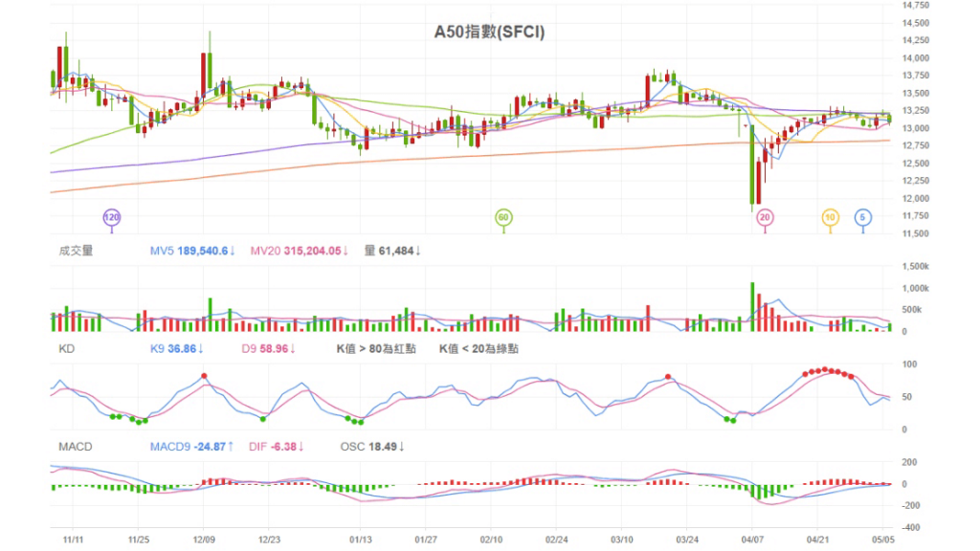Click the 12/23 date axis label
This screenshot has width=980, height=551.
click(x=269, y=540)
